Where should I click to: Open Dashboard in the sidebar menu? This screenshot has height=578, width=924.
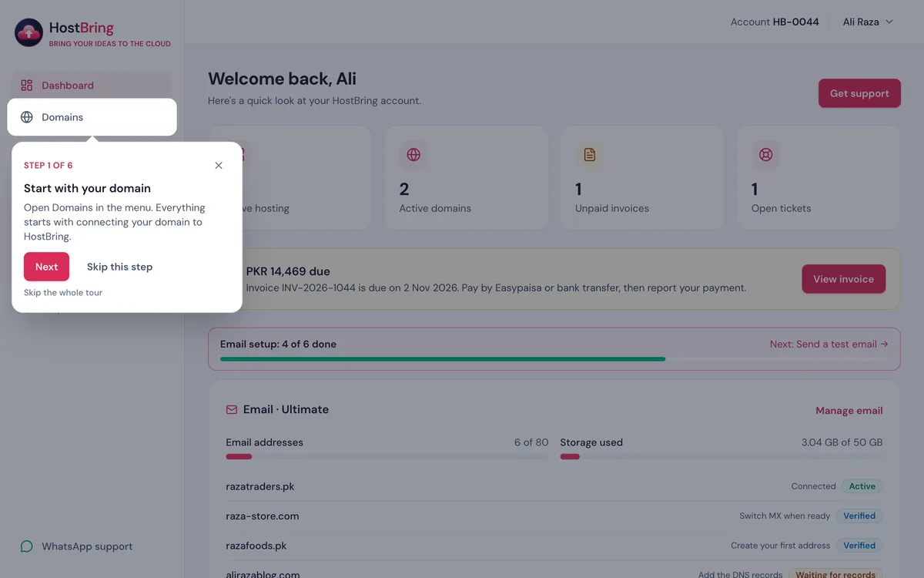coord(92,86)
